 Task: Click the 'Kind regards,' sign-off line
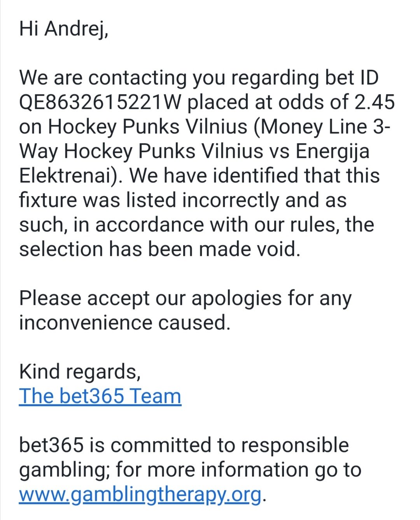tap(80, 372)
